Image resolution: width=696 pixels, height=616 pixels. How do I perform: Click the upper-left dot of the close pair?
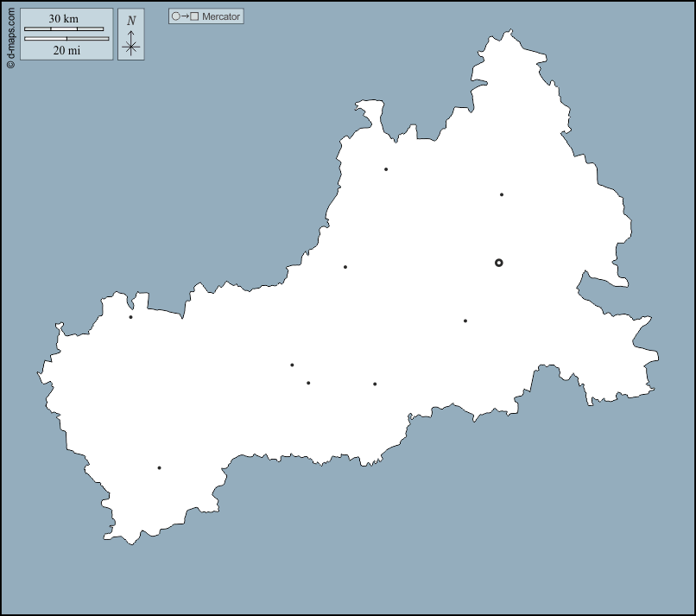[292, 365]
